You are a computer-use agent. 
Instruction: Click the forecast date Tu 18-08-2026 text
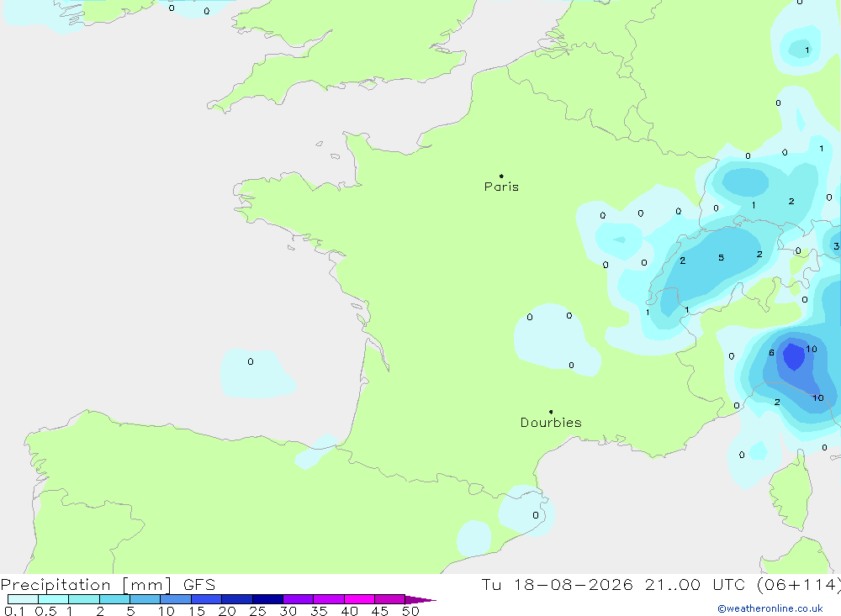557,584
